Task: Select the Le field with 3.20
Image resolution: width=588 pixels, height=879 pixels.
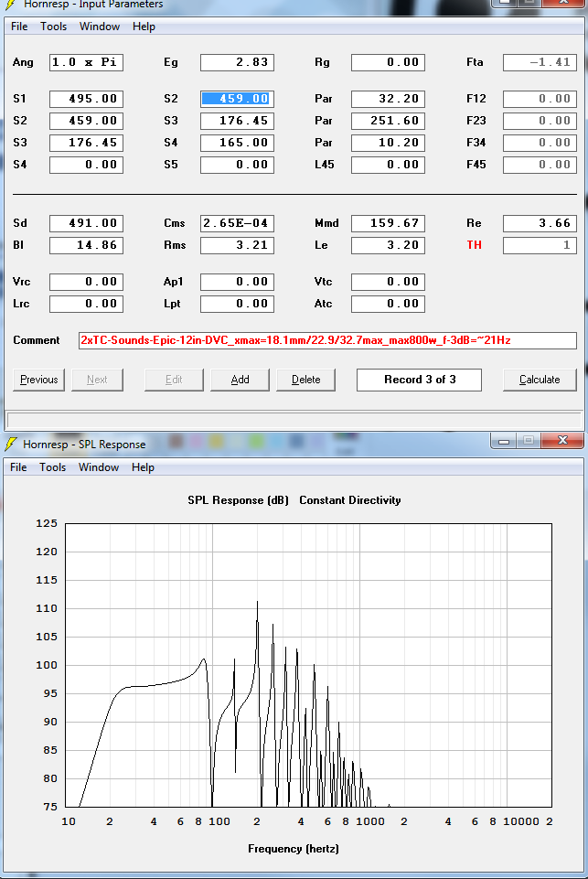Action: [x=388, y=245]
